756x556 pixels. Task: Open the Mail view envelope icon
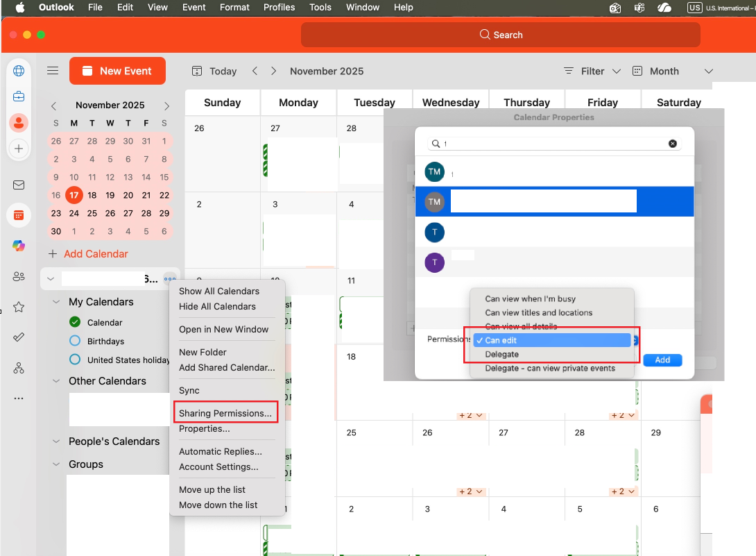coord(19,185)
